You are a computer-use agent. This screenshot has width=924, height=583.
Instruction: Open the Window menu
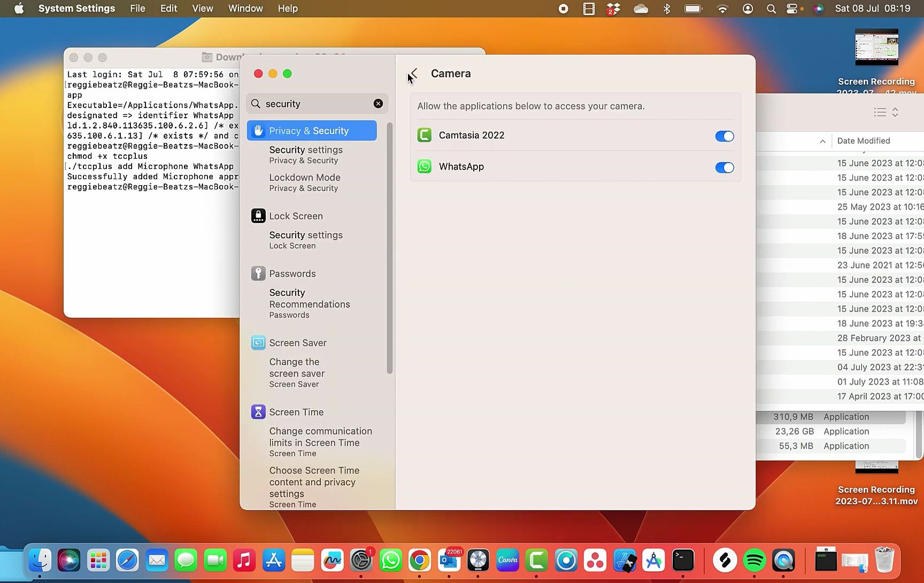pyautogui.click(x=245, y=9)
